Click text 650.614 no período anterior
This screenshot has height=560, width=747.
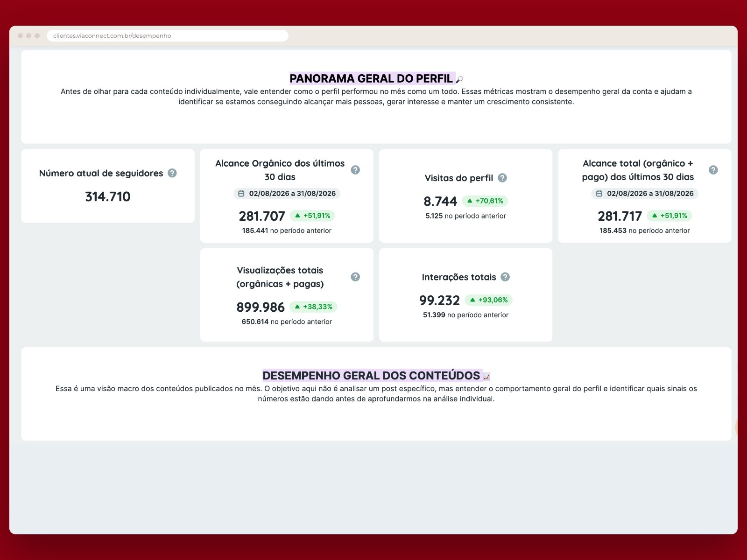(287, 322)
